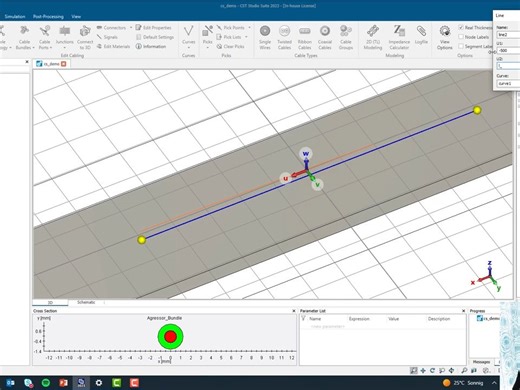Open the Curves tool
The width and height of the screenshot is (520, 390).
coord(188,36)
